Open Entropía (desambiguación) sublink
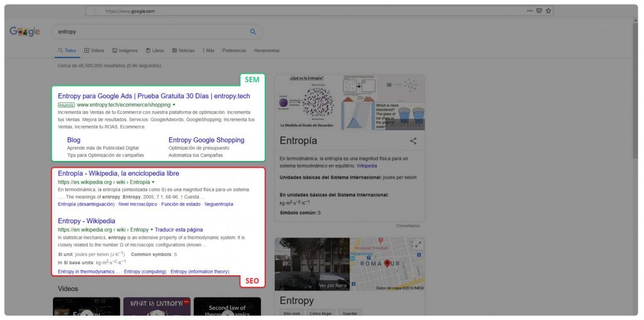 (x=86, y=204)
